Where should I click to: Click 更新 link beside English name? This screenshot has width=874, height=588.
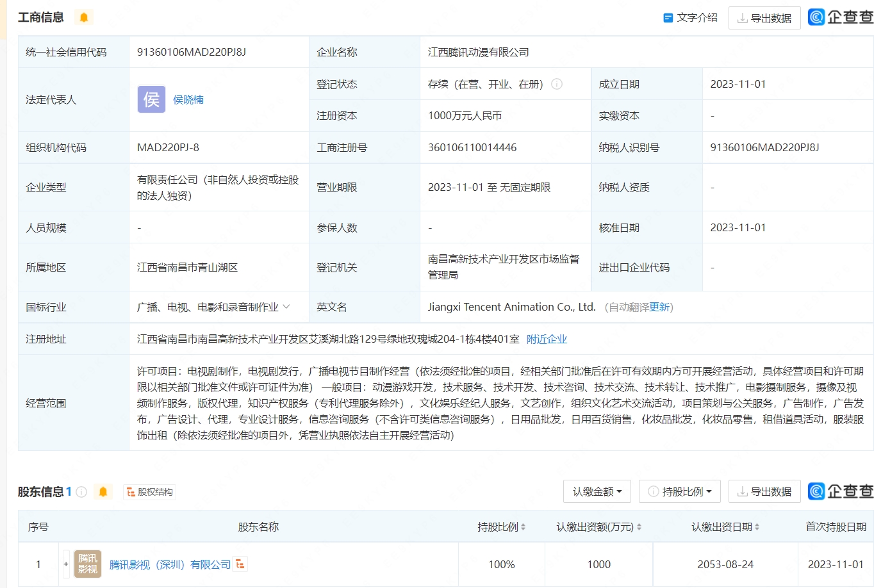point(659,307)
